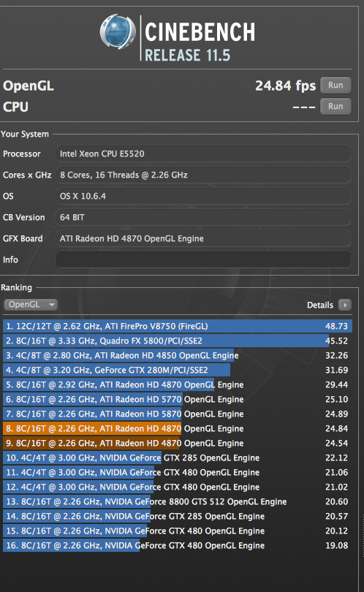Select ranking row 7 Radeon HD 5870
This screenshot has width=364, height=592.
(178, 414)
